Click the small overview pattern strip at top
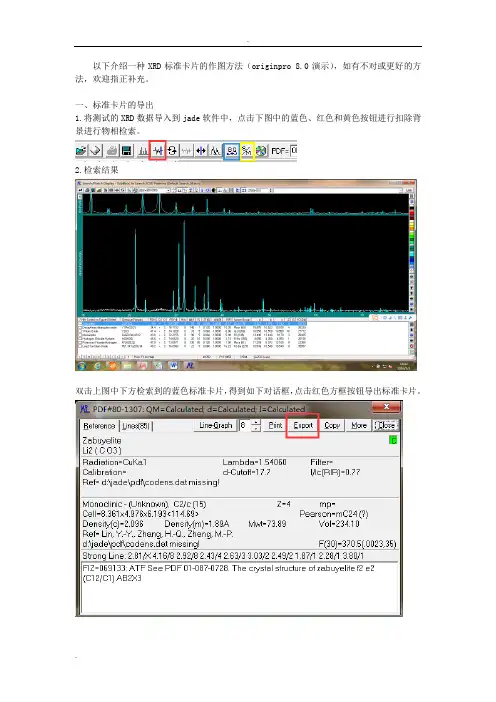This screenshot has height=702, width=496. click(245, 204)
